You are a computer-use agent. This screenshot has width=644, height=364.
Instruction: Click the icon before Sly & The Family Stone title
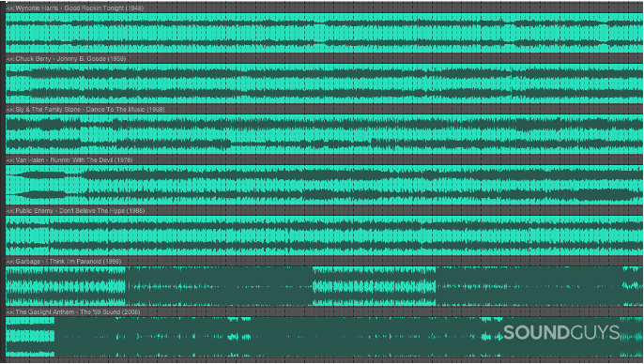tap(10, 110)
